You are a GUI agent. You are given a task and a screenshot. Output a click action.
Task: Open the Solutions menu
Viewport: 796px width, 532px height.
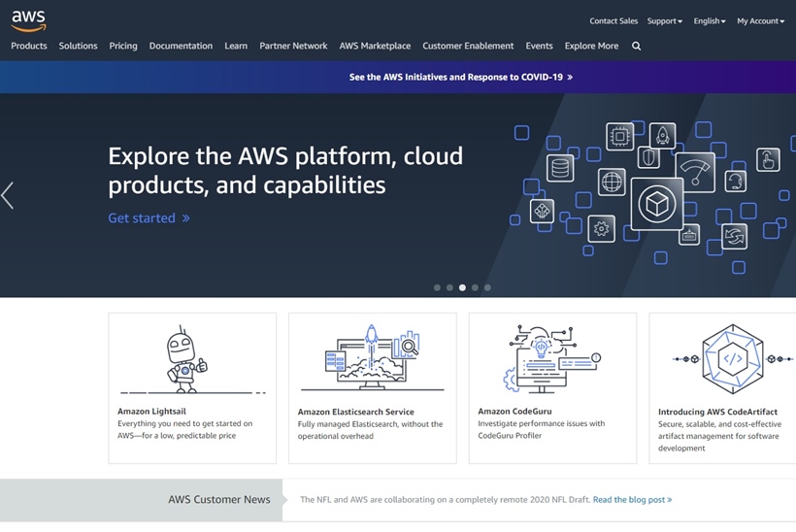(x=79, y=46)
